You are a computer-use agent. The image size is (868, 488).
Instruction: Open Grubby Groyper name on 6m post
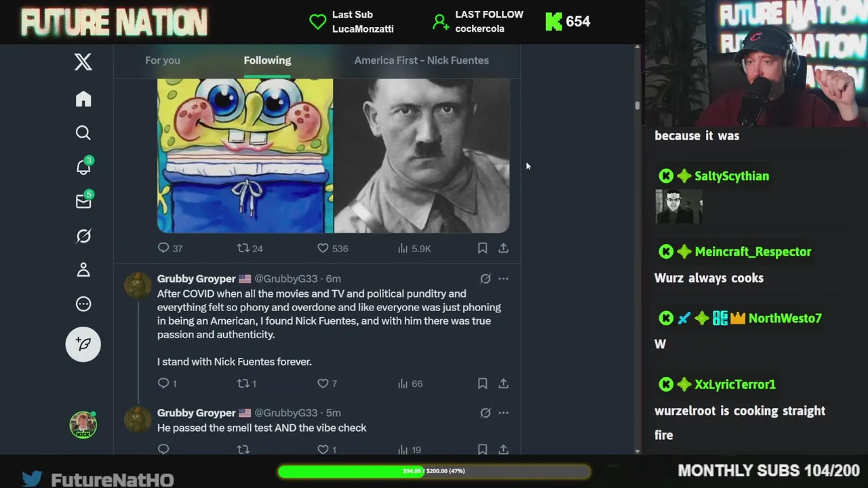coord(196,279)
